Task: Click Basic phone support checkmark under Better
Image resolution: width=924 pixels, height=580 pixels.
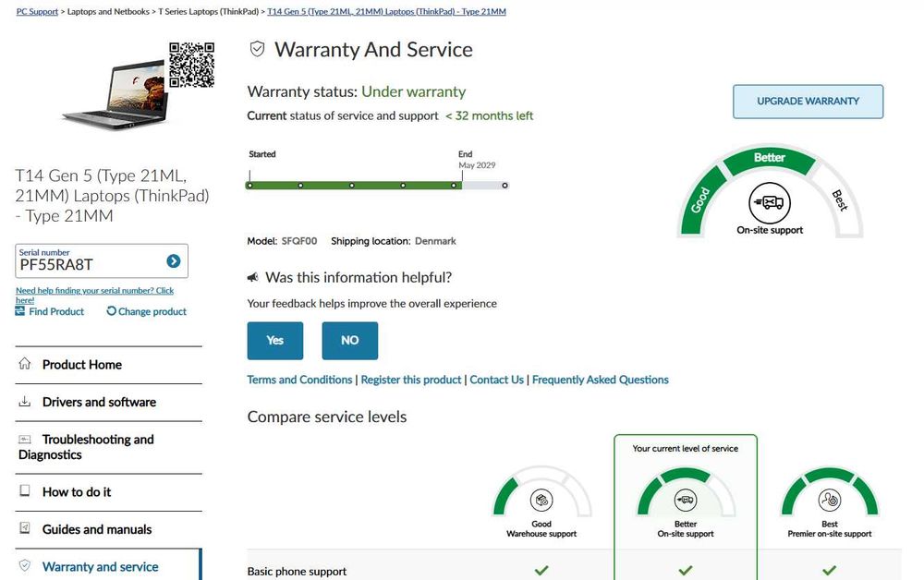Action: [686, 570]
